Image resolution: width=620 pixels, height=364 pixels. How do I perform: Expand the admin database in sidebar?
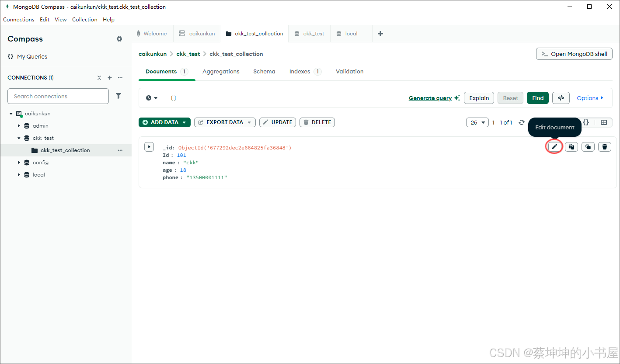tap(19, 125)
